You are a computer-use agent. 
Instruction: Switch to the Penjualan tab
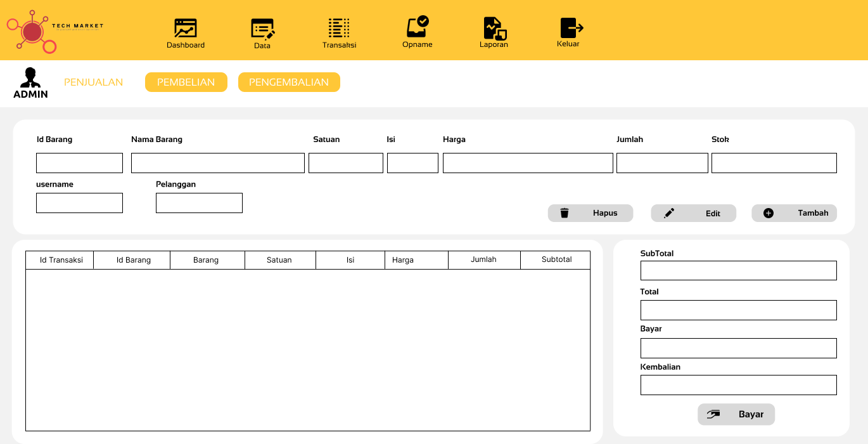[94, 82]
